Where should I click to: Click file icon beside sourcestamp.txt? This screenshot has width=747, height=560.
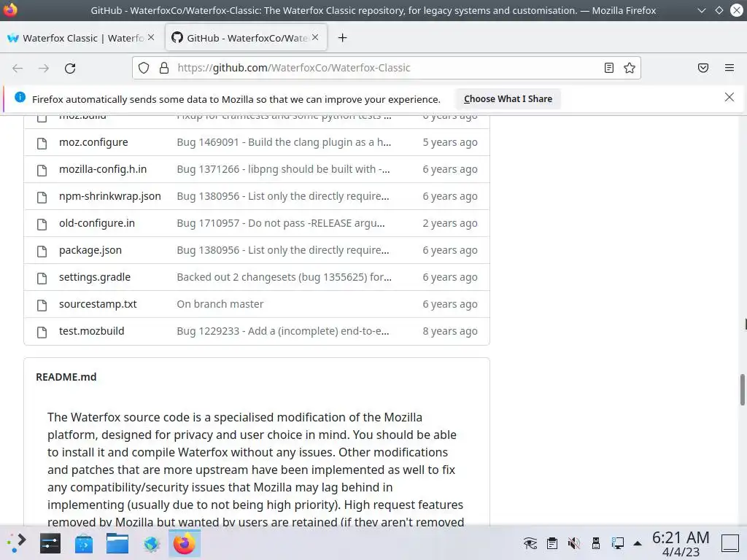click(42, 306)
